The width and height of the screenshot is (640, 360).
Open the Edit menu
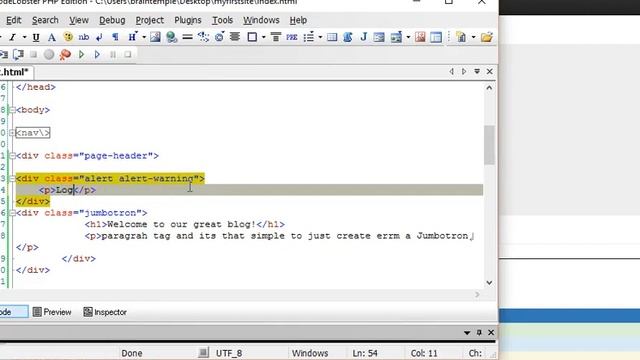pos(13,20)
